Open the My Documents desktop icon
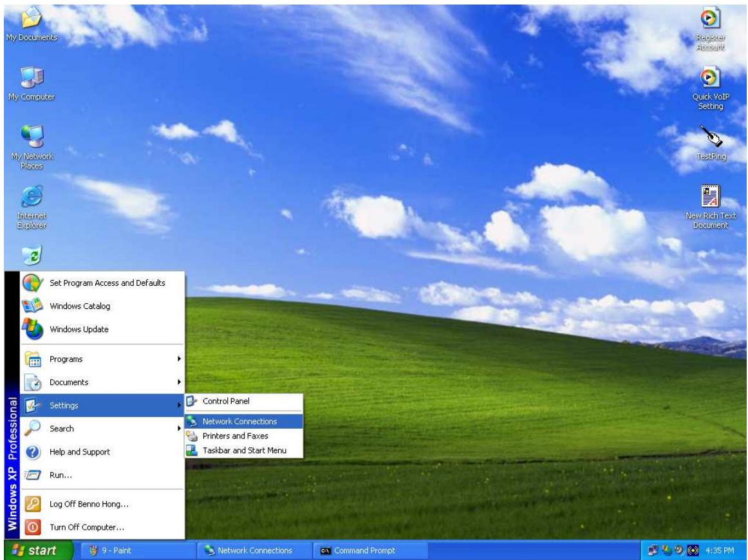The width and height of the screenshot is (748, 560). click(32, 24)
